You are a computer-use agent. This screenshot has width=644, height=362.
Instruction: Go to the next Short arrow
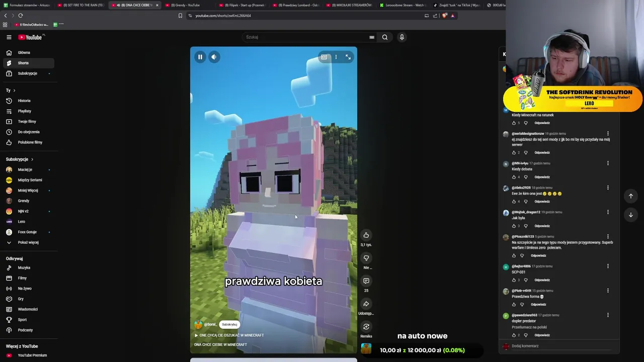point(631,215)
